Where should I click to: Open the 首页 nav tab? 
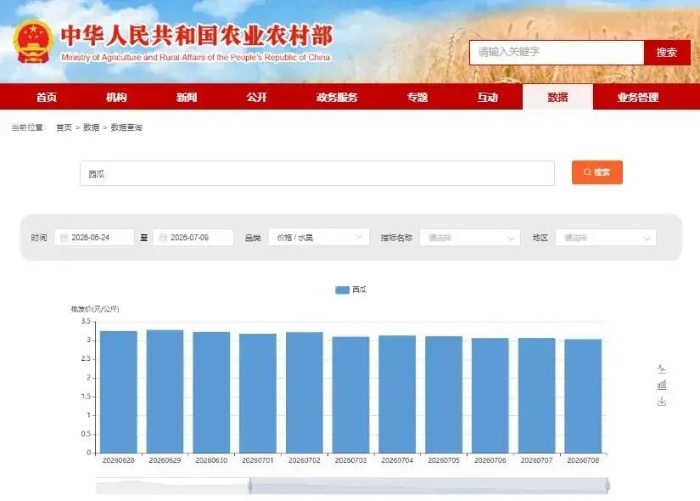(46, 97)
